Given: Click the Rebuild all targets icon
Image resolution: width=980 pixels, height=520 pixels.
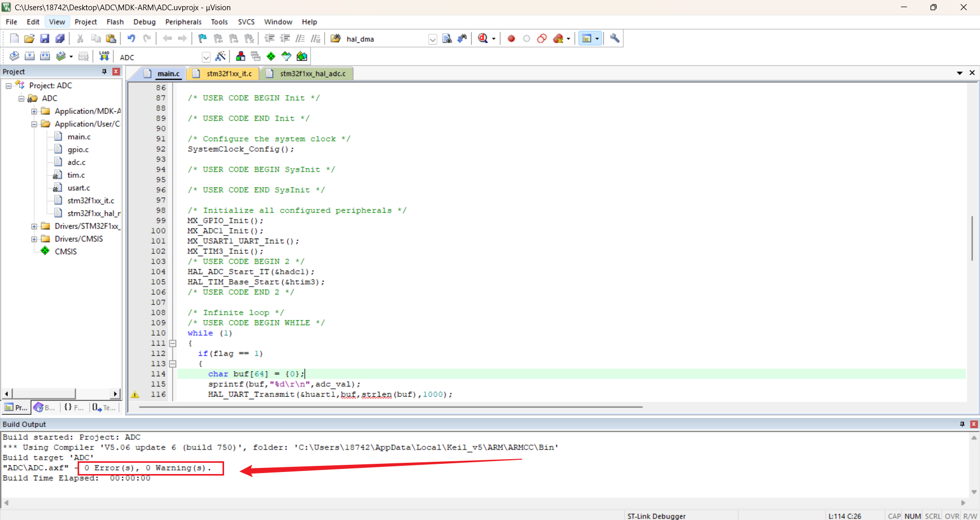Looking at the screenshot, I should pyautogui.click(x=45, y=56).
